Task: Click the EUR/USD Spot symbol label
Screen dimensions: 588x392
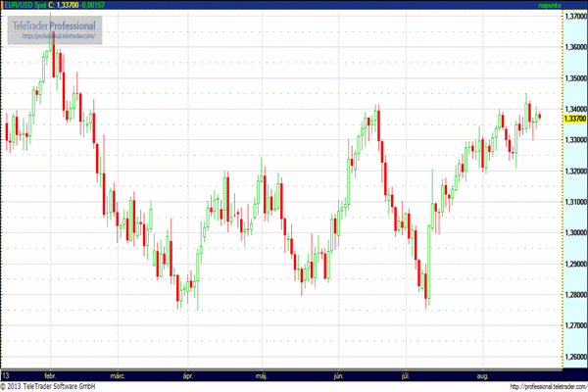Action: (24, 5)
